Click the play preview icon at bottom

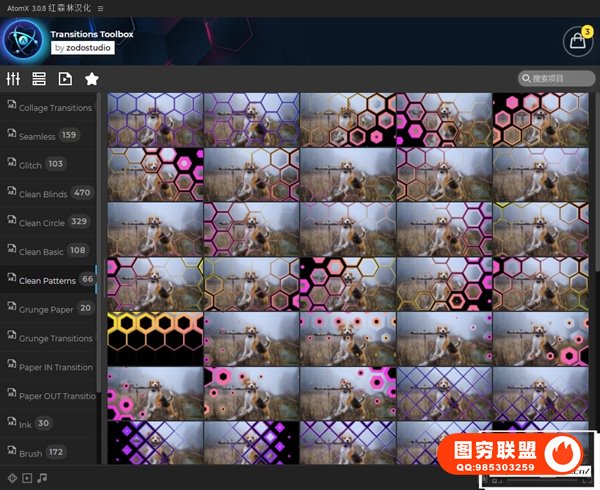(x=27, y=478)
